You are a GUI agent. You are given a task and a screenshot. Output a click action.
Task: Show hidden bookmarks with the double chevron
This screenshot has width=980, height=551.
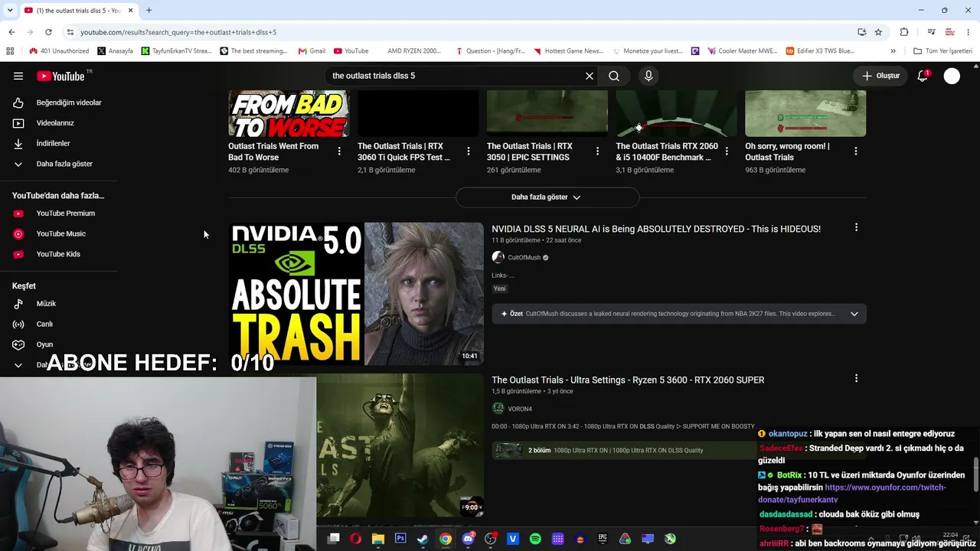893,51
